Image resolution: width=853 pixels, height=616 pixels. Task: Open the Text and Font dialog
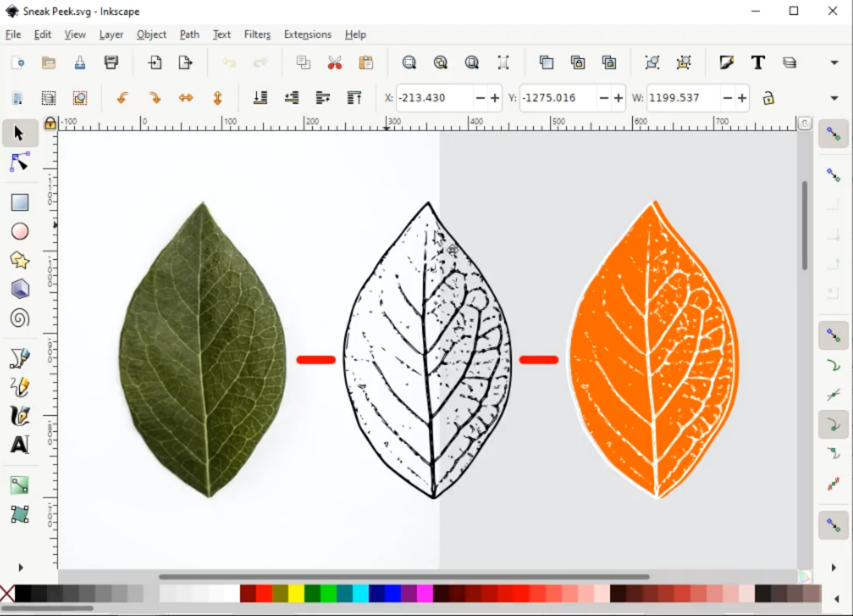click(758, 63)
